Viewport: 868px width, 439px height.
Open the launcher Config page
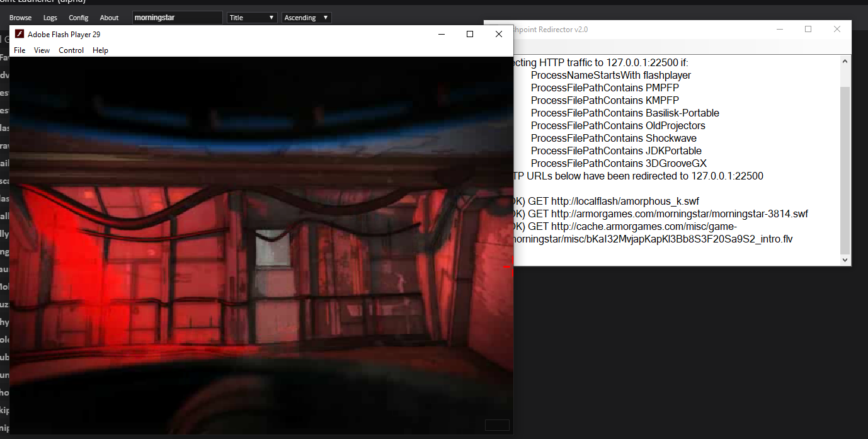[79, 18]
